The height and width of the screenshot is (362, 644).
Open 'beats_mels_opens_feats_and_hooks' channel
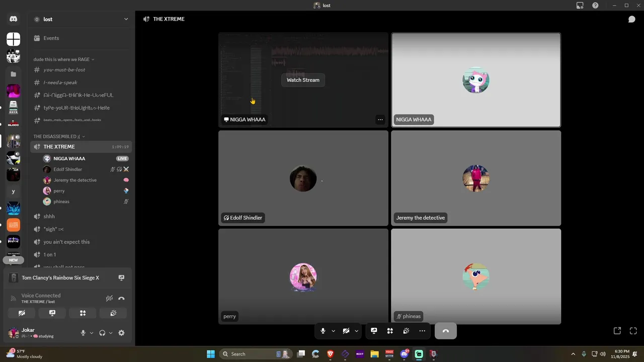(81, 120)
